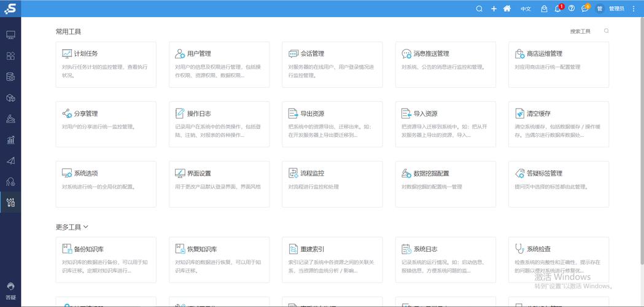Open the help question mark icon
The image size is (644, 307).
tap(572, 9)
